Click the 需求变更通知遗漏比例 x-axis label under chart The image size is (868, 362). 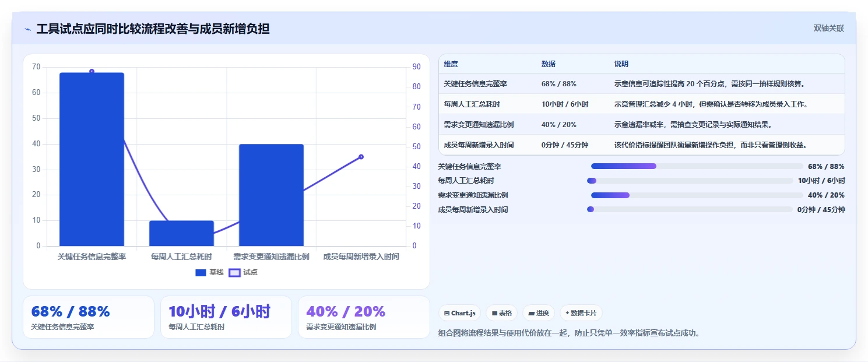(271, 256)
